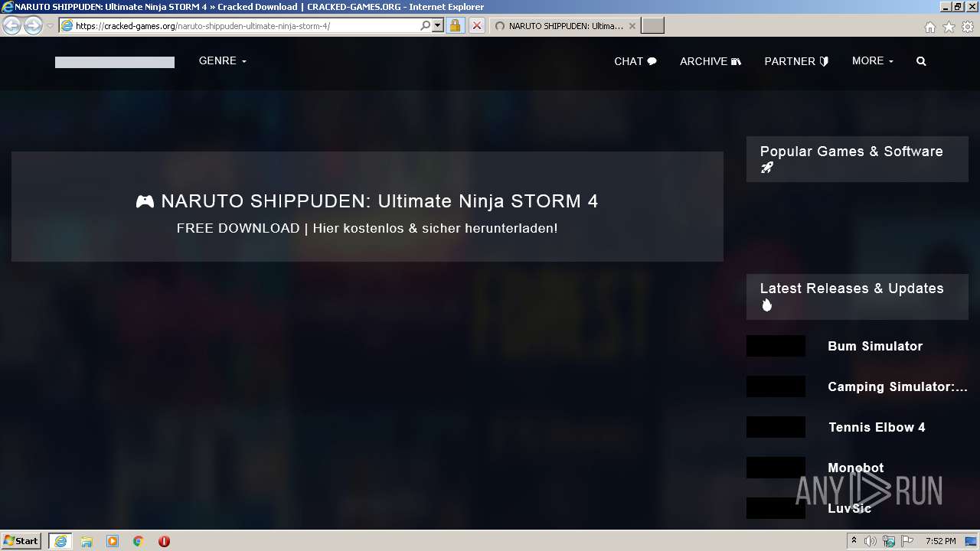This screenshot has width=980, height=551.
Task: Click the Camping Simulator thumbnail
Action: click(776, 386)
